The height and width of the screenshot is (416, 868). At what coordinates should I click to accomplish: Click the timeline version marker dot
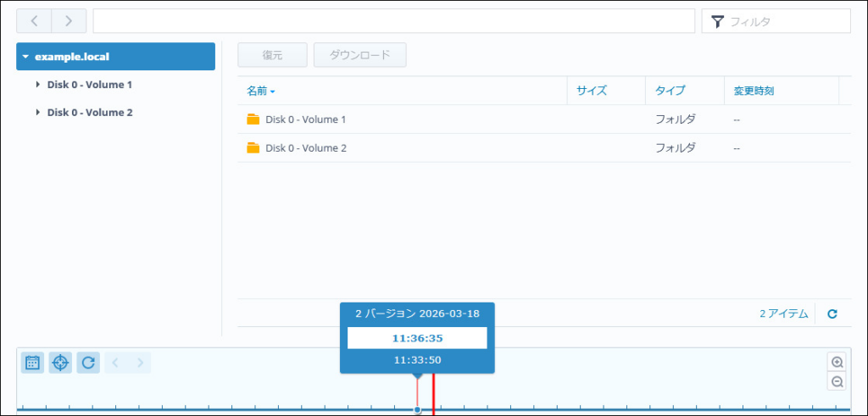(x=417, y=410)
